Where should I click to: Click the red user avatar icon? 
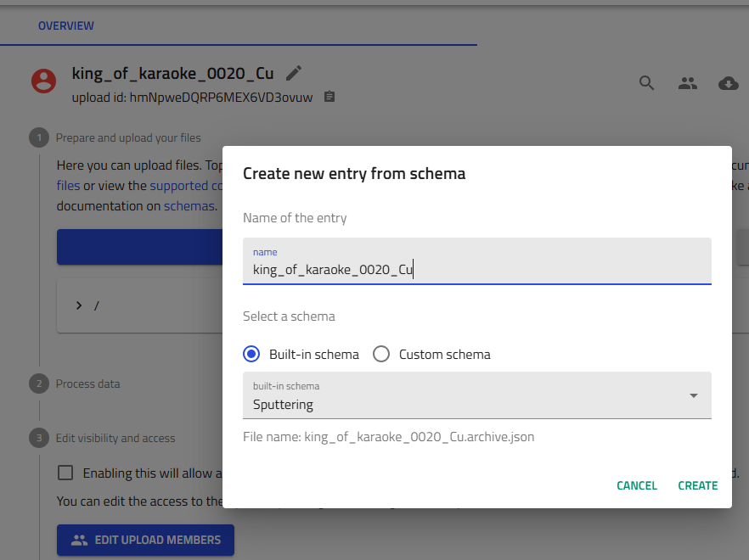click(43, 81)
